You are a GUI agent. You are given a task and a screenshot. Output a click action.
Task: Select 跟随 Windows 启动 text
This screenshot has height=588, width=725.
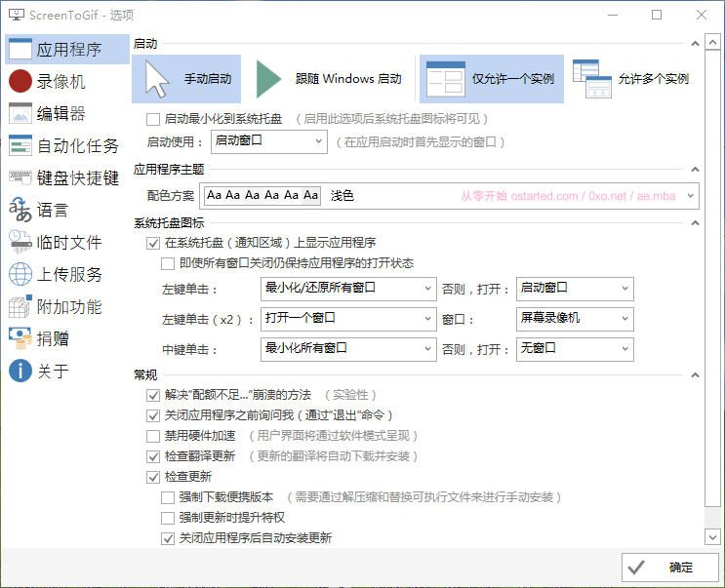click(348, 79)
